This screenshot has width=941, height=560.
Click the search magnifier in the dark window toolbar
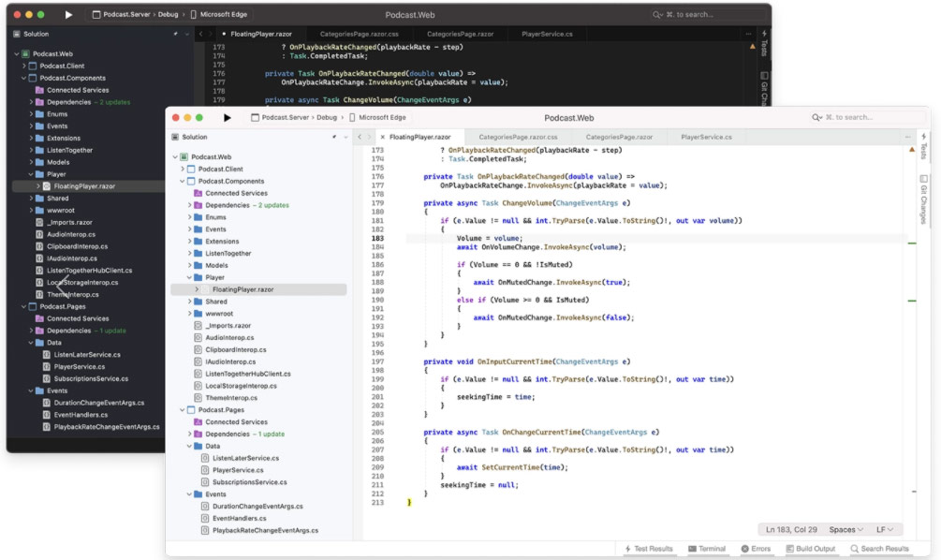pos(657,14)
